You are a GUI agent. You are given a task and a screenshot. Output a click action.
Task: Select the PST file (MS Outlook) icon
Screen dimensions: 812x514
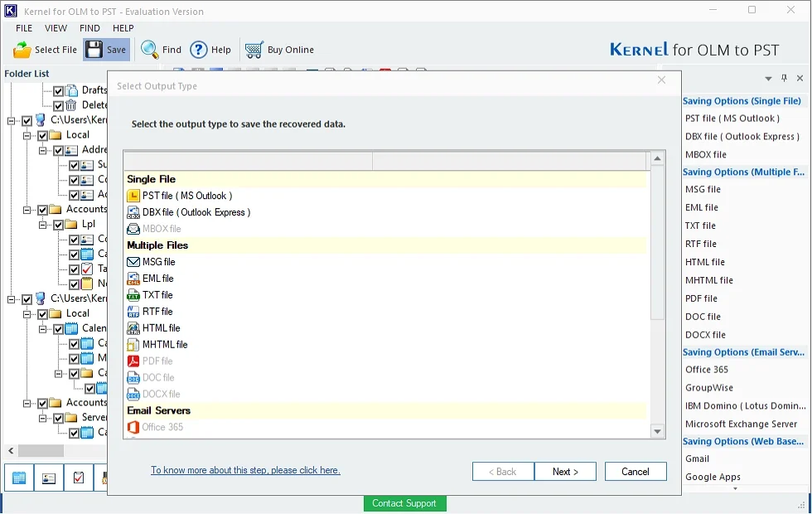(133, 196)
